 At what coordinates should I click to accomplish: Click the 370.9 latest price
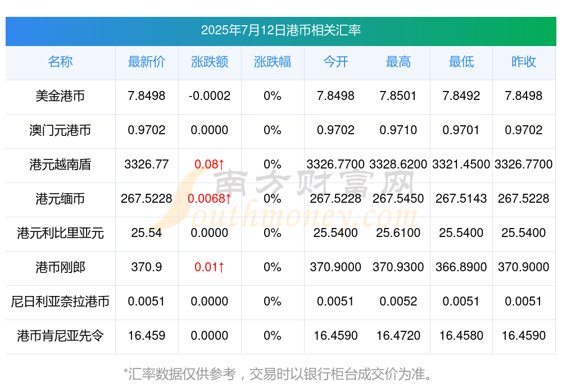[146, 267]
